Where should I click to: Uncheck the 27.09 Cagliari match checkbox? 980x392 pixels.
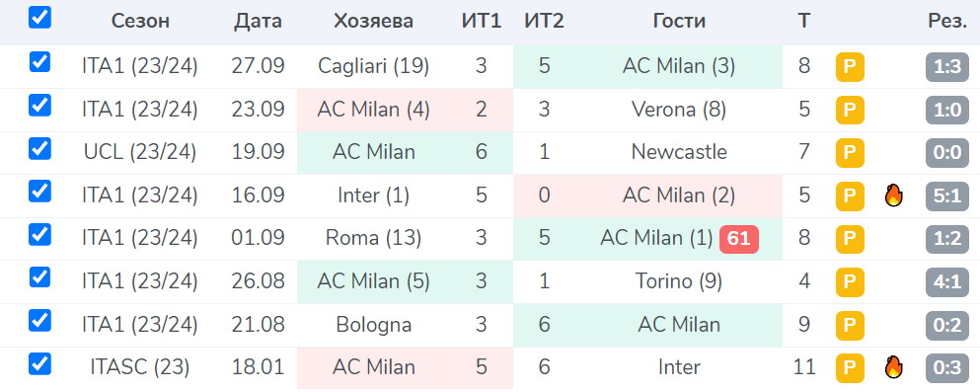(x=40, y=62)
